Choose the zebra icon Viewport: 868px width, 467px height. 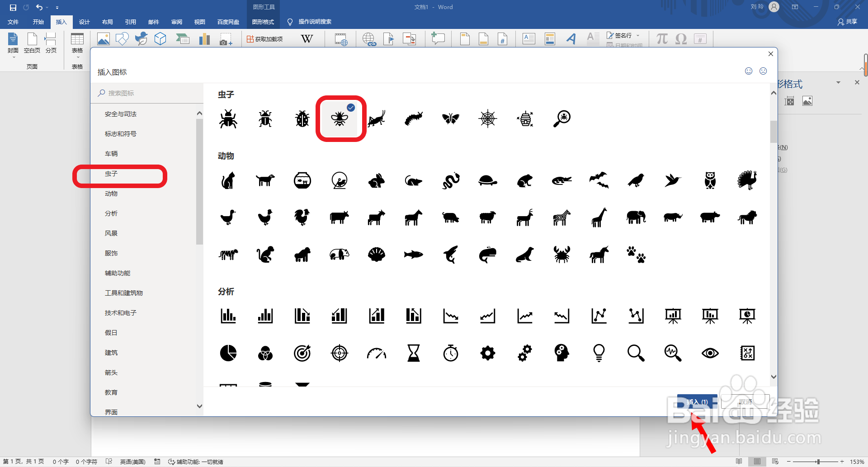click(x=562, y=217)
